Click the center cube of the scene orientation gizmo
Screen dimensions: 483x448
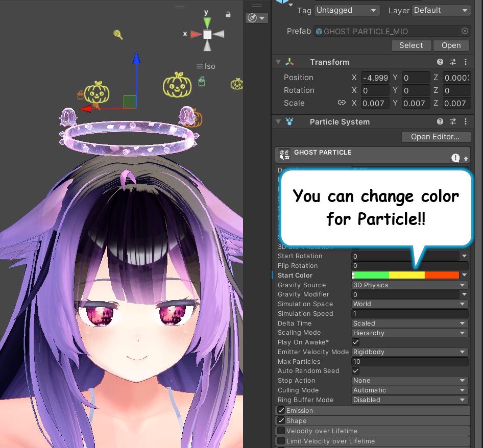[207, 35]
